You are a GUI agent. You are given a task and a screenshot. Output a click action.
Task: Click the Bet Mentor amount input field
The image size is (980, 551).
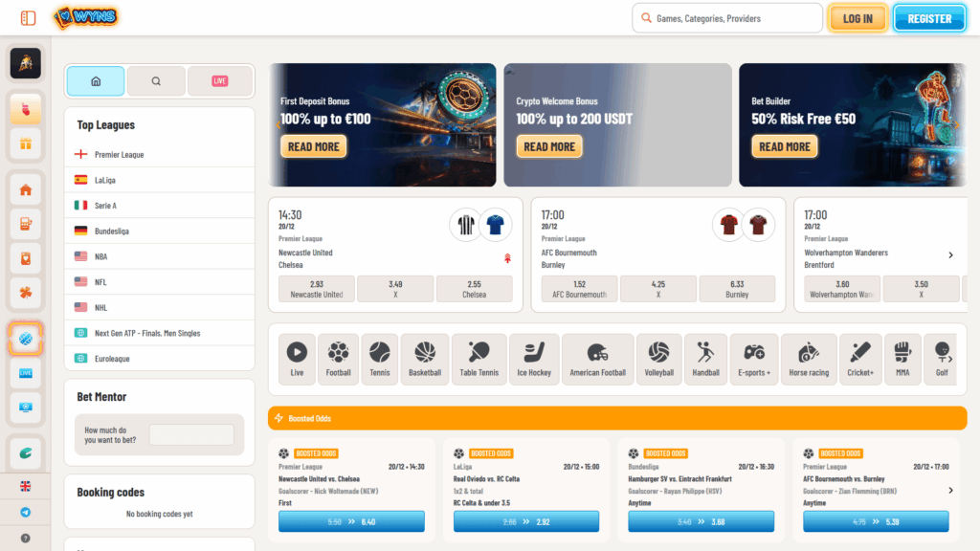point(191,435)
